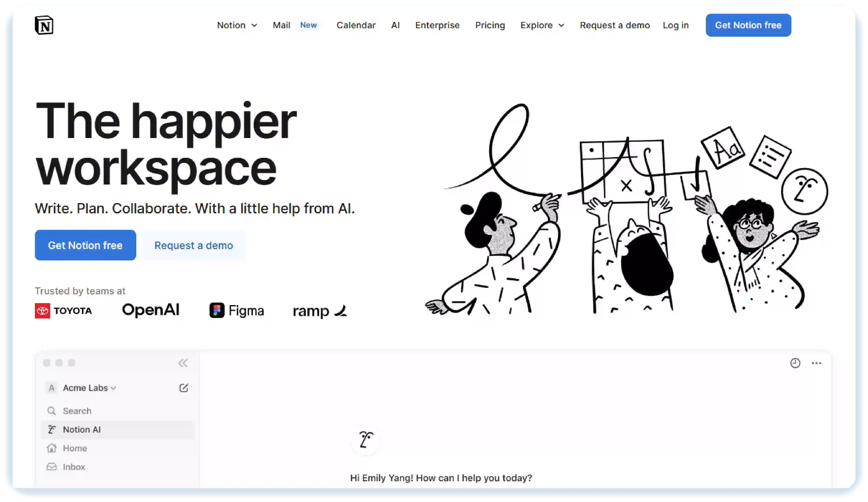Click the Notion logo icon
This screenshot has width=868, height=502.
[44, 25]
